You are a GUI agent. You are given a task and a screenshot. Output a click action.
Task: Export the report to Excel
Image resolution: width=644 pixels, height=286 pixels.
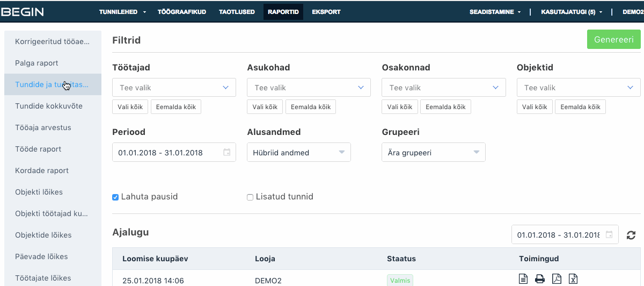coord(573,278)
